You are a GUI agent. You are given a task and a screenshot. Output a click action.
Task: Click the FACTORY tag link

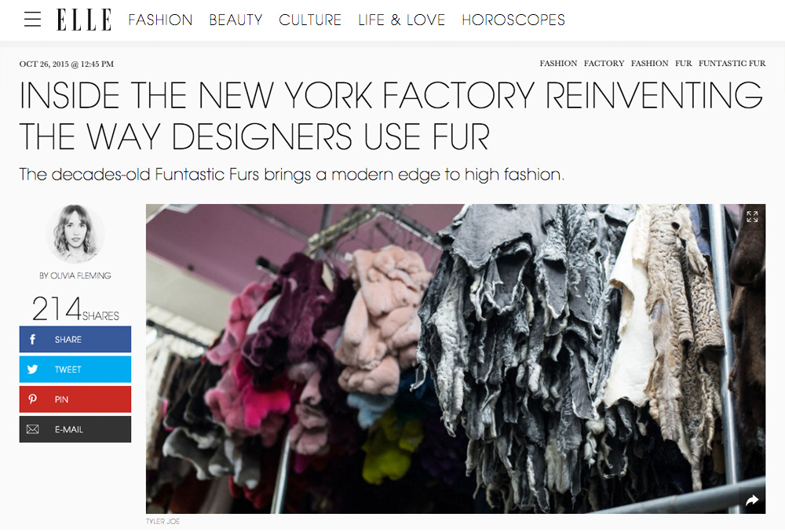click(x=604, y=64)
